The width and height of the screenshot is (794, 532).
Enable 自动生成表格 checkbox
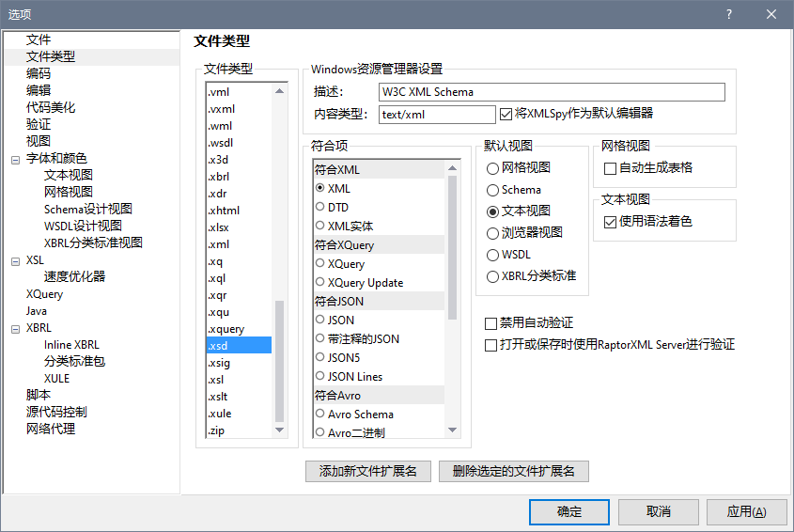pyautogui.click(x=610, y=168)
